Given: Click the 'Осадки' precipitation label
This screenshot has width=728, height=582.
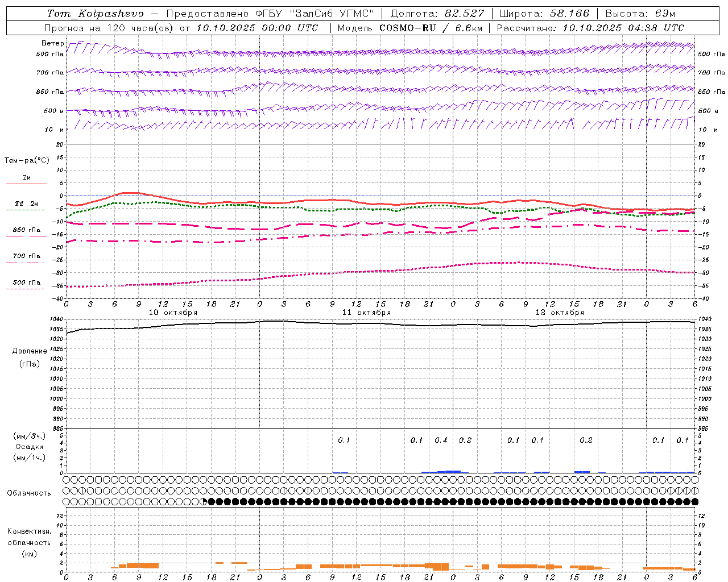Looking at the screenshot, I should [30, 447].
